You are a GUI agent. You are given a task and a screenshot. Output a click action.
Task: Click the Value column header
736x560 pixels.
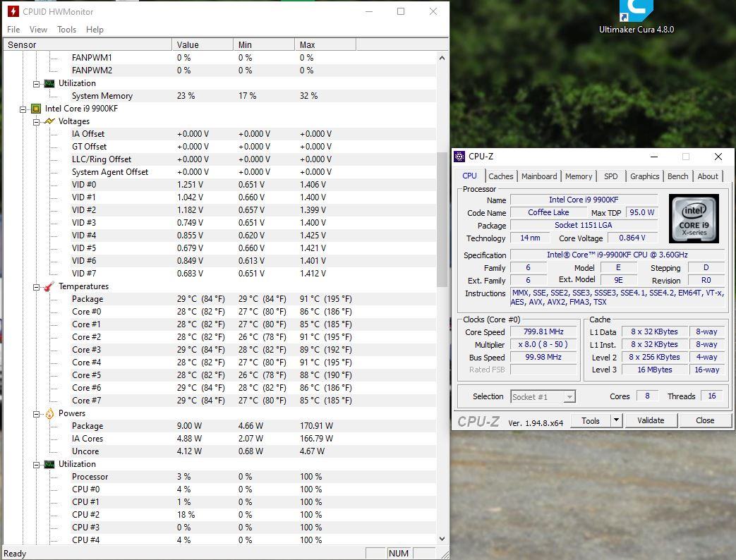tap(203, 44)
